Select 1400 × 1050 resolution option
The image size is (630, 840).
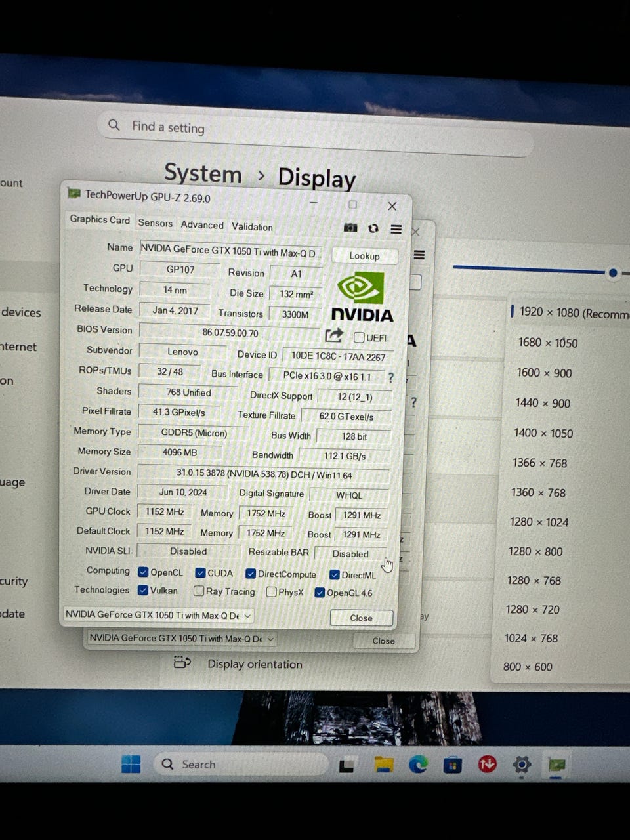[543, 433]
